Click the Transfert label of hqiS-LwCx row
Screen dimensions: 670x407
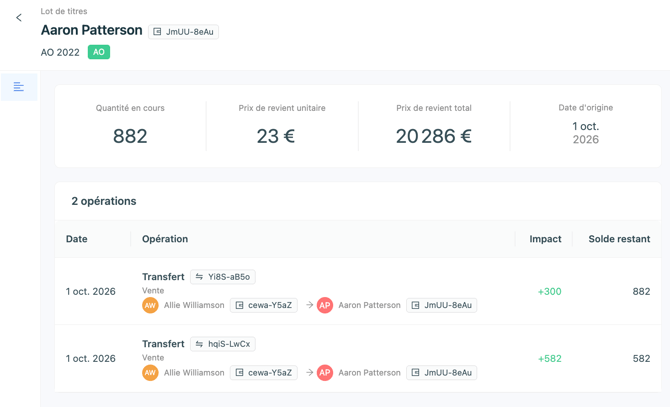(x=163, y=344)
